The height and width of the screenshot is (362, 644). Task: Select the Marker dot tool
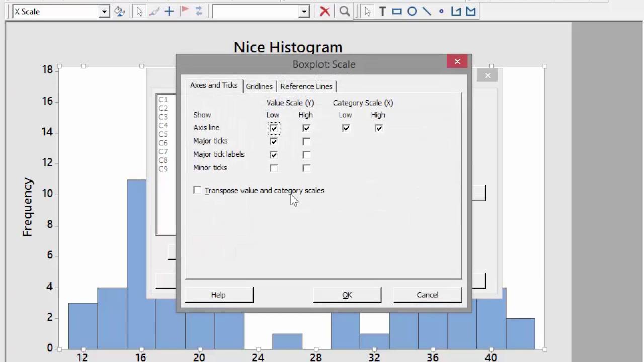(x=441, y=11)
